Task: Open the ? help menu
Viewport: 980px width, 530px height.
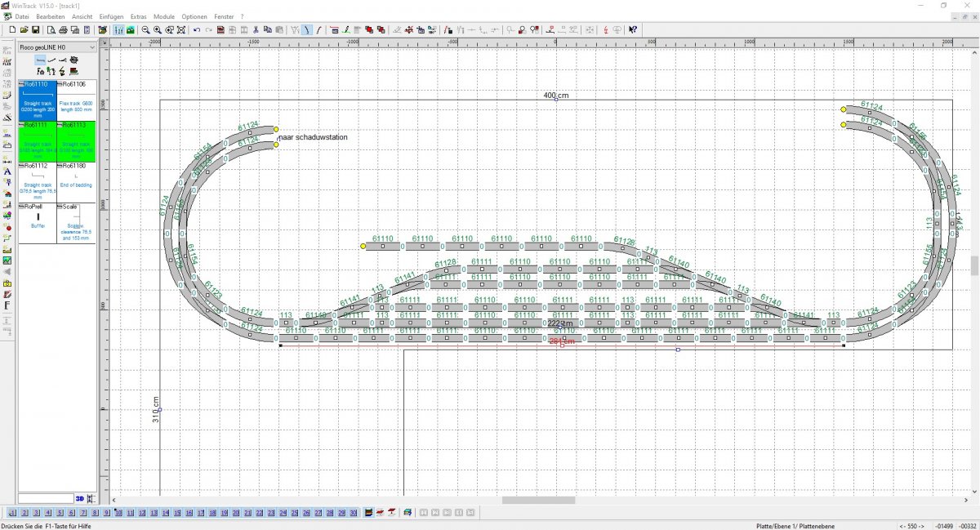Action: point(242,16)
